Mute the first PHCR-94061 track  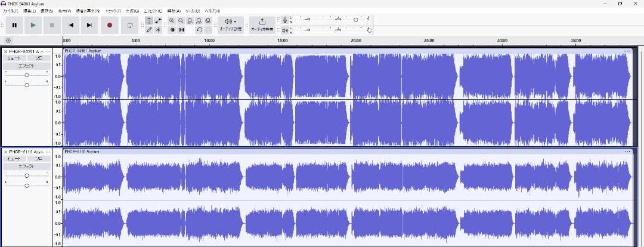13,58
